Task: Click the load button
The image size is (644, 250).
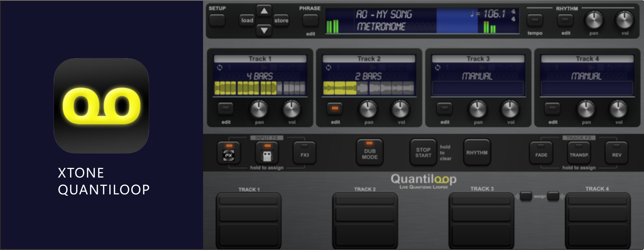Action: 247,20
